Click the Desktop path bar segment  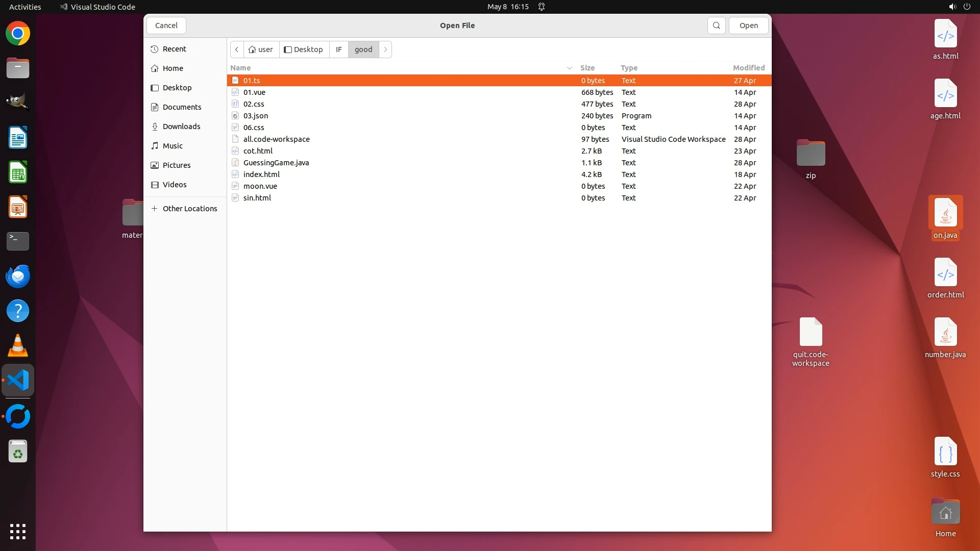(x=304, y=49)
